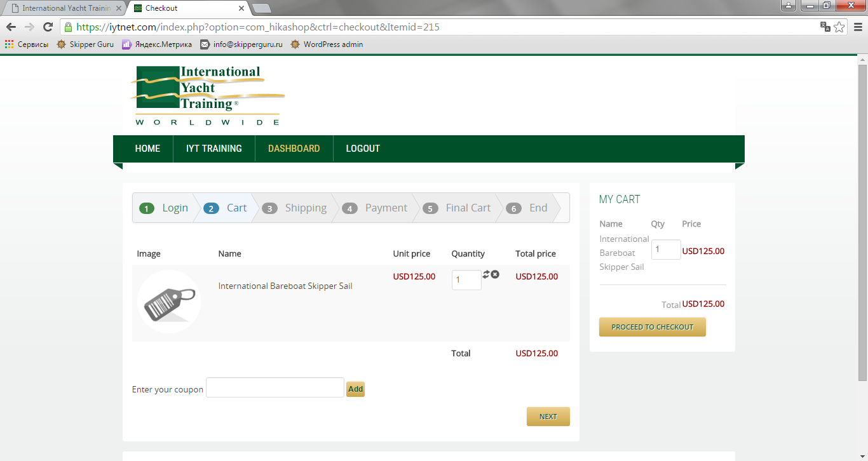Click the scrollbar down arrow
The image size is (868, 461).
coord(862,457)
